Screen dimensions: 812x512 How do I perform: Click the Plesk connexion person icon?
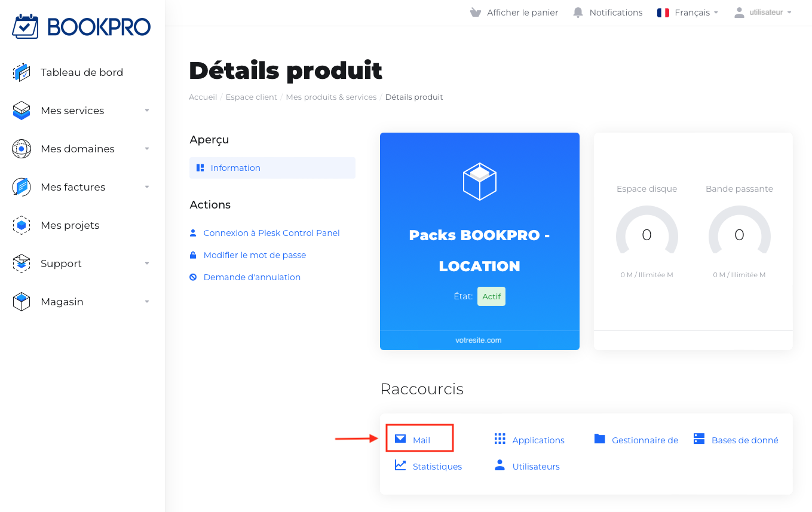coord(193,233)
